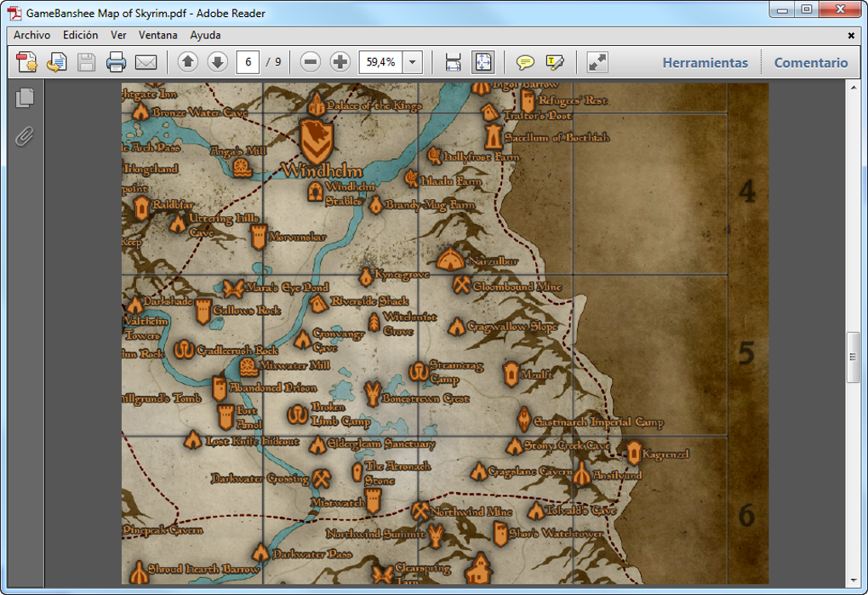Zoom in with plus button

point(340,62)
